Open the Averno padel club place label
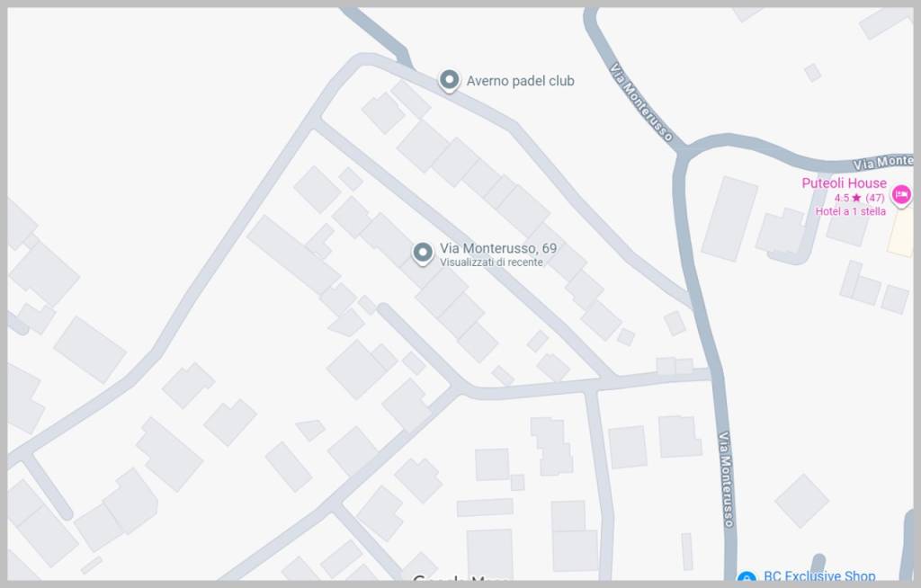Screen dimensions: 921x588 521,81
